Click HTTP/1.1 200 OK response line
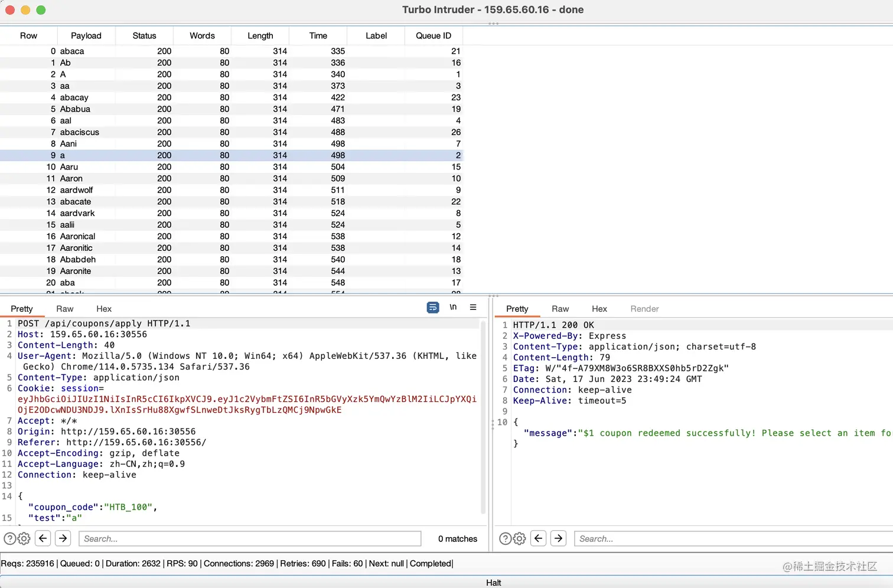Image resolution: width=893 pixels, height=588 pixels. pos(553,325)
